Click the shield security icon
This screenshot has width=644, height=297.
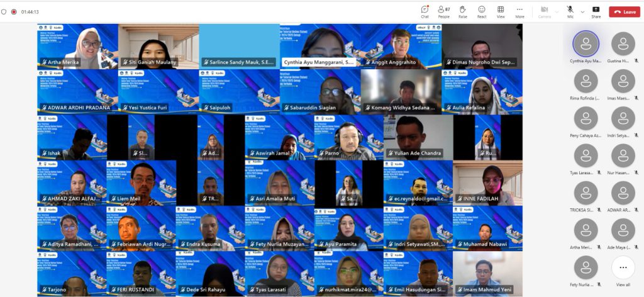(4, 11)
